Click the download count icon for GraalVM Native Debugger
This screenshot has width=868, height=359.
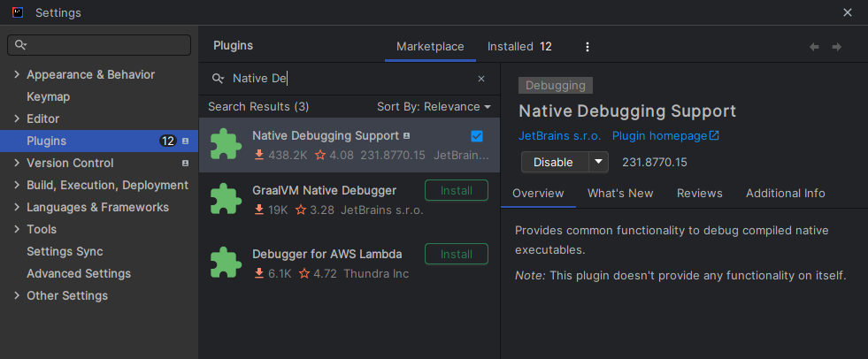pyautogui.click(x=259, y=210)
